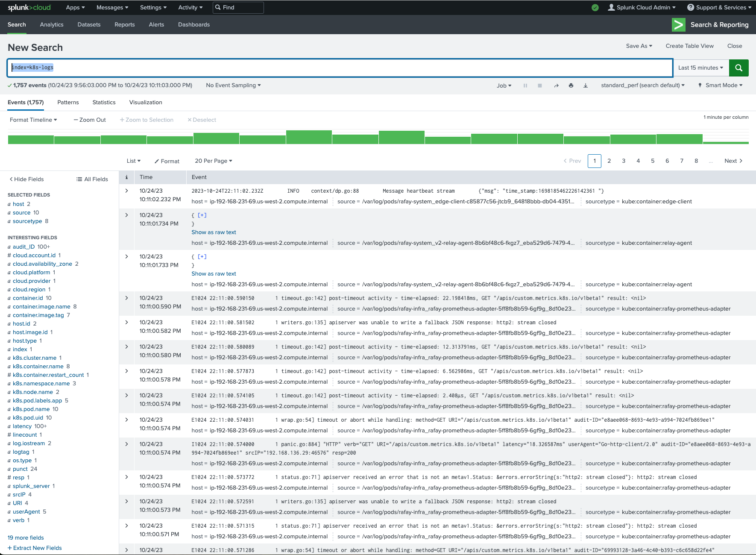Click the Search & Reporting app icon
The width and height of the screenshot is (756, 555).
coord(678,25)
